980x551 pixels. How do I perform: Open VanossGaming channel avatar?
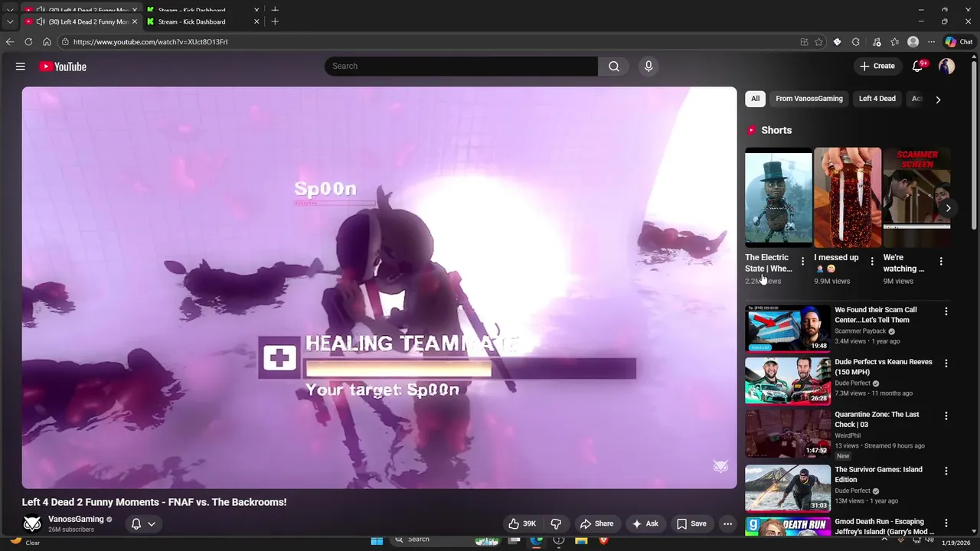click(x=32, y=523)
